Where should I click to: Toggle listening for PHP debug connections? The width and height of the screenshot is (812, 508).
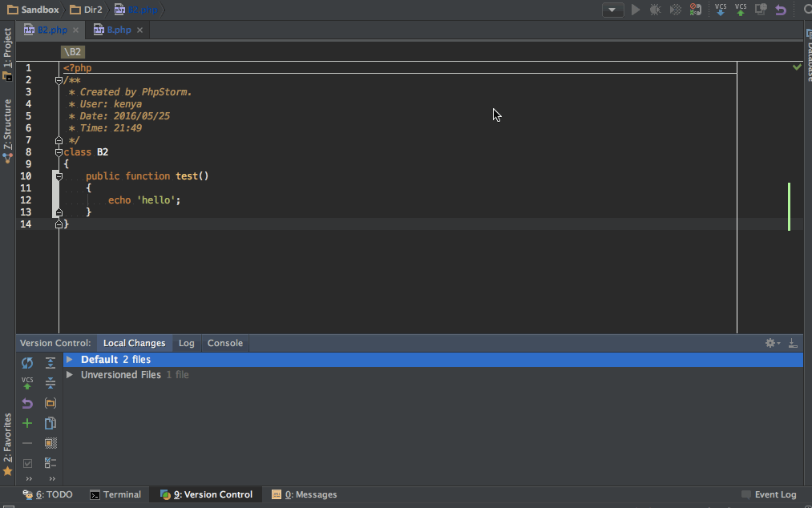tap(696, 10)
